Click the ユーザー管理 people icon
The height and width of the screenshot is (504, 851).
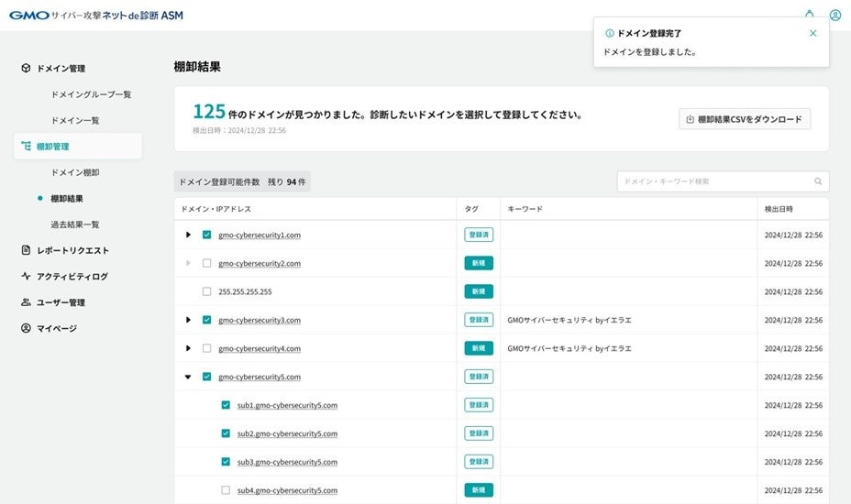(x=26, y=302)
